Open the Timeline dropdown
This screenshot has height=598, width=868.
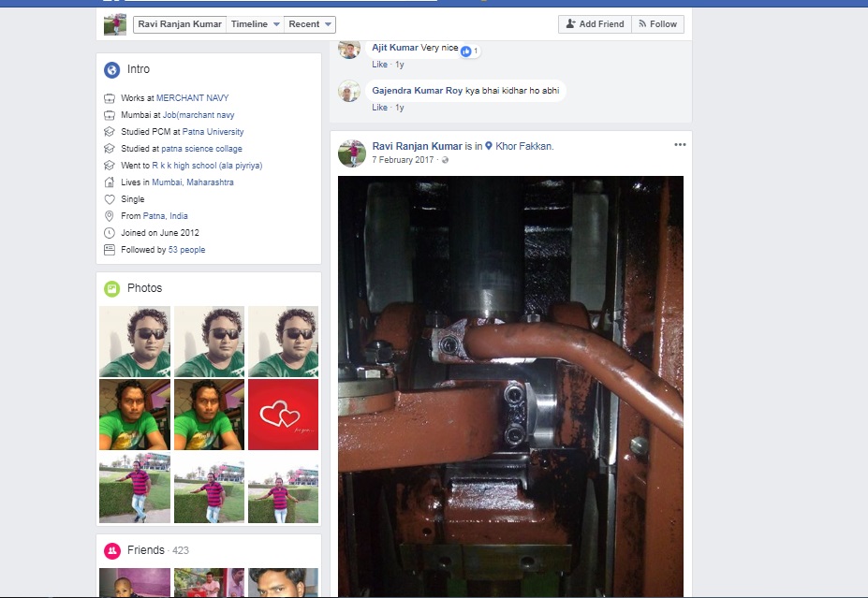pos(256,24)
